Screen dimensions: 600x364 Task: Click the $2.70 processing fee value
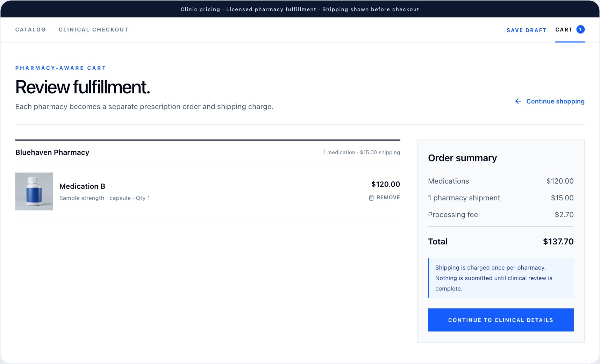(564, 215)
